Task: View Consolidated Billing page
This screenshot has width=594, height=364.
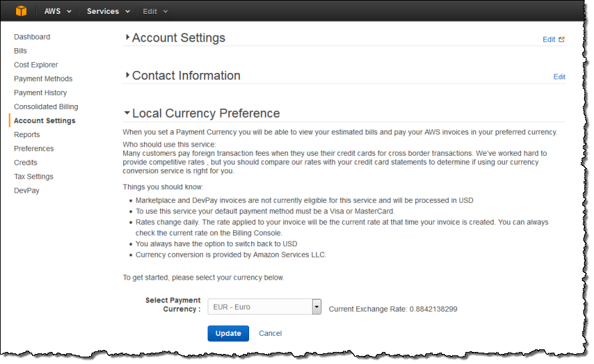Action: tap(46, 106)
